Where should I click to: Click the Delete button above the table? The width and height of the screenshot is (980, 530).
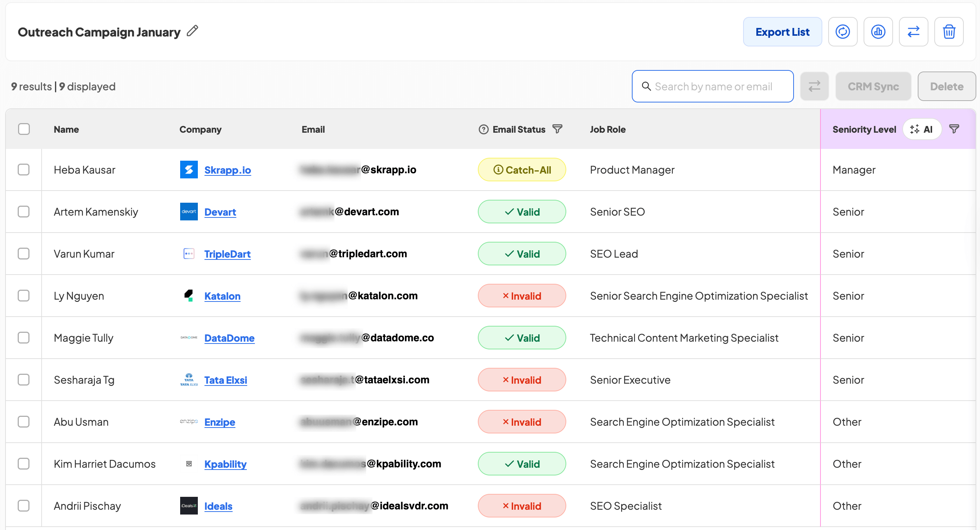point(946,86)
